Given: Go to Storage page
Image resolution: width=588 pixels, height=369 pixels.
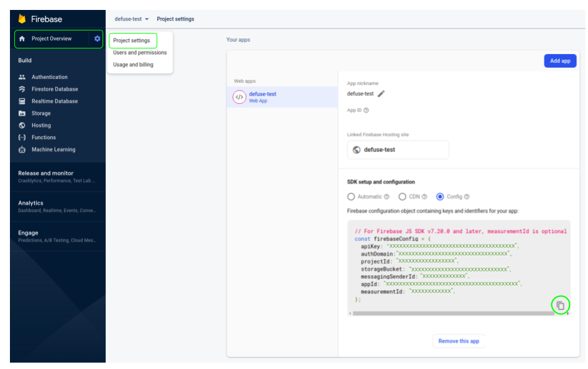Looking at the screenshot, I should click(41, 113).
